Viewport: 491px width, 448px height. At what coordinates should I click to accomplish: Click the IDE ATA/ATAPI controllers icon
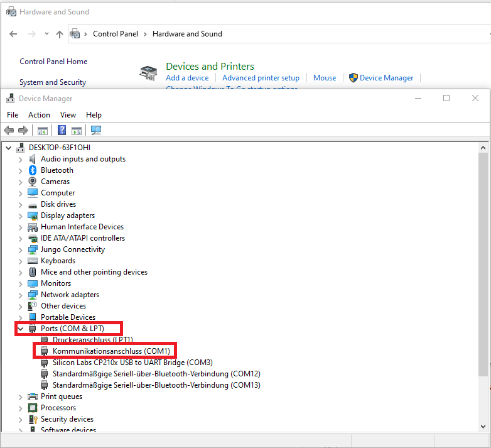(x=33, y=238)
